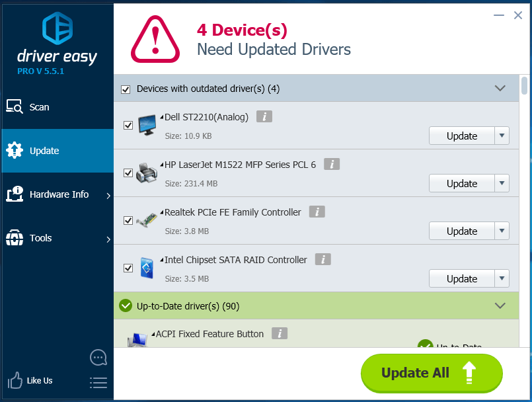The width and height of the screenshot is (532, 402).
Task: Click the feedback chat bubble icon
Action: (x=98, y=358)
